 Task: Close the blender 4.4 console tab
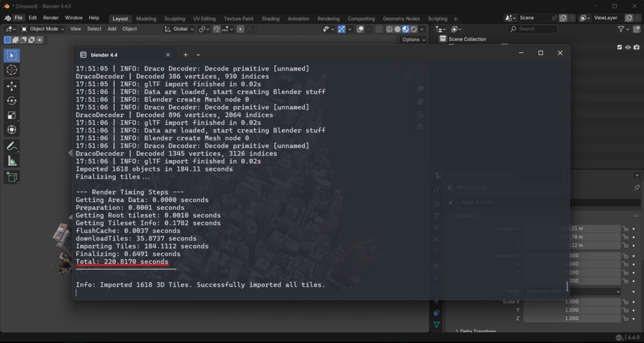168,55
